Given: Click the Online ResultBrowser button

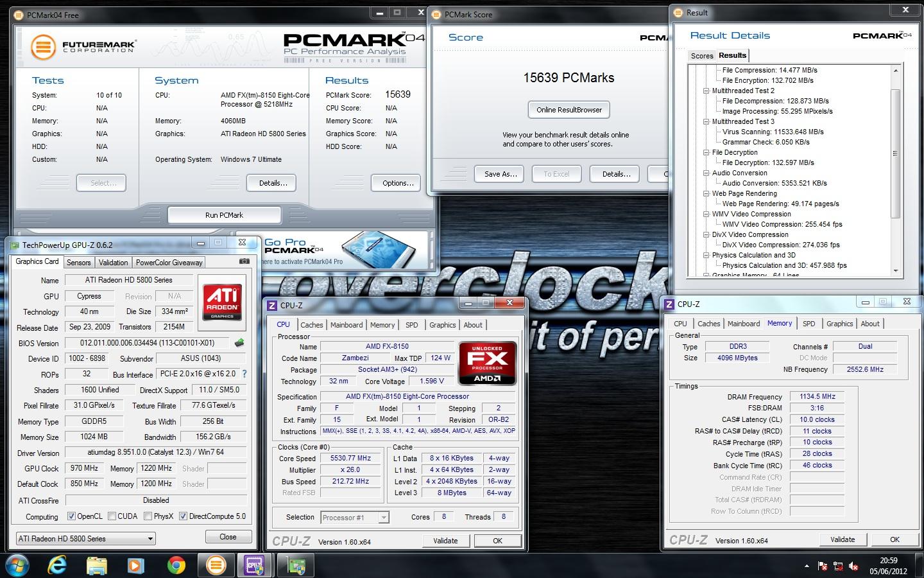Looking at the screenshot, I should click(x=569, y=110).
